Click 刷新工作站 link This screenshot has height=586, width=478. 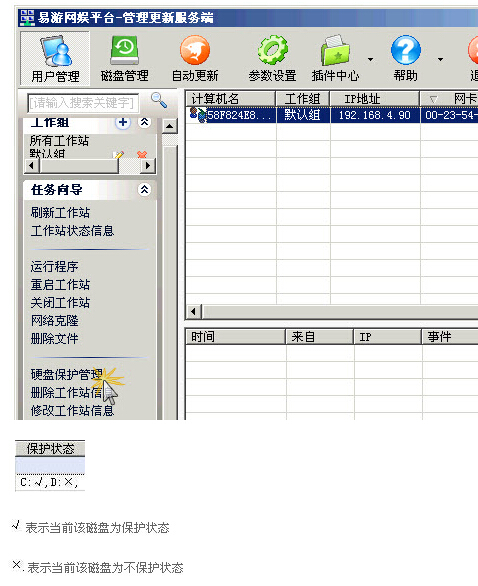[61, 213]
